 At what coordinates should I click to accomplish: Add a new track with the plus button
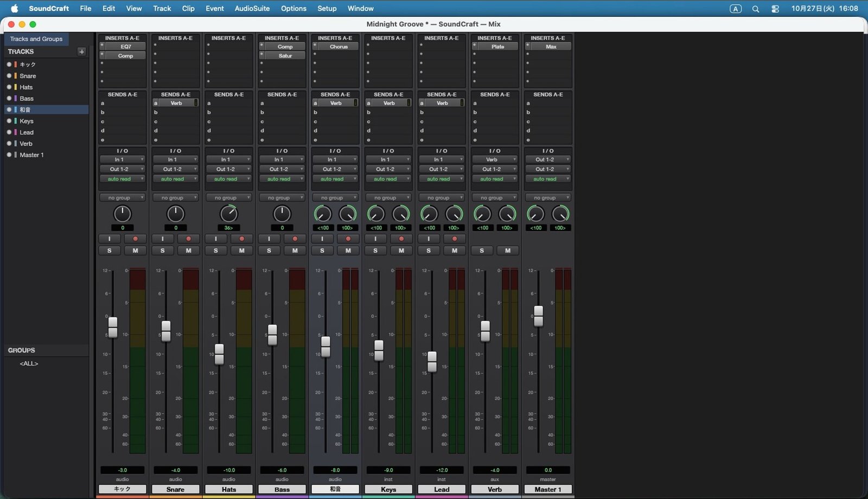pyautogui.click(x=81, y=52)
